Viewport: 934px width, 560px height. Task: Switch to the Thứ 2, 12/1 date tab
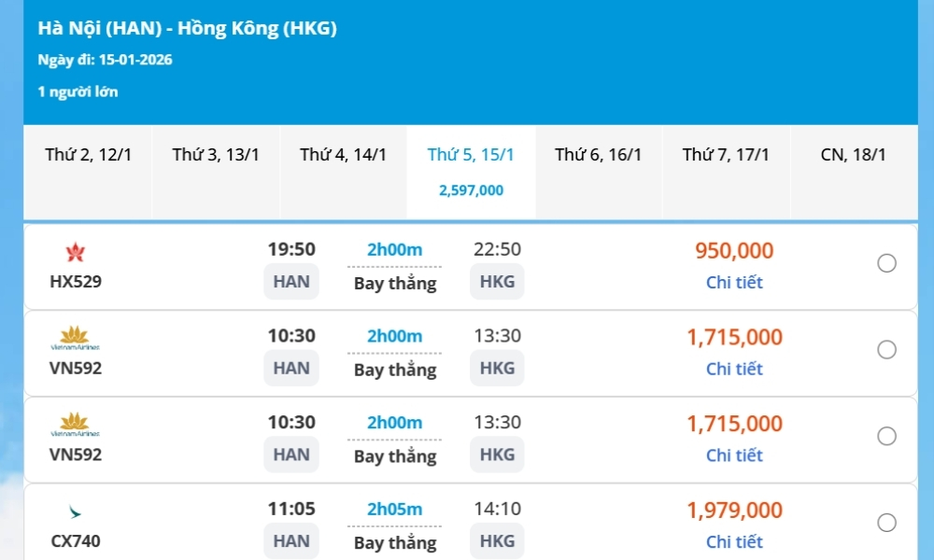87,155
